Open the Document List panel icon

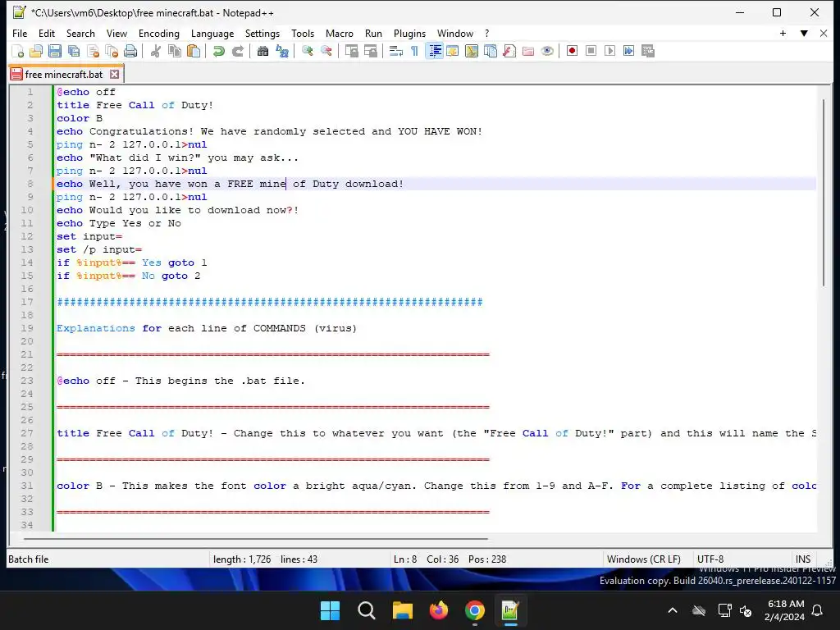[491, 51]
